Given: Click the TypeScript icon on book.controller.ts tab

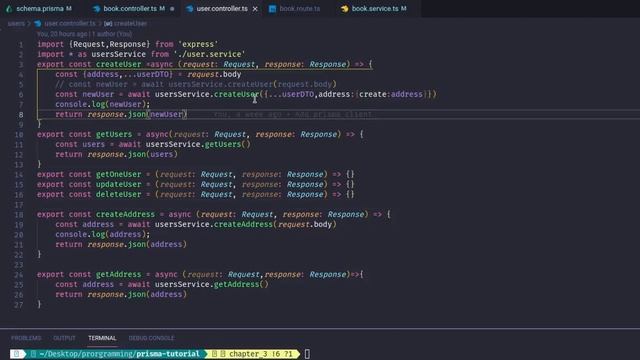Looking at the screenshot, I should click(96, 9).
